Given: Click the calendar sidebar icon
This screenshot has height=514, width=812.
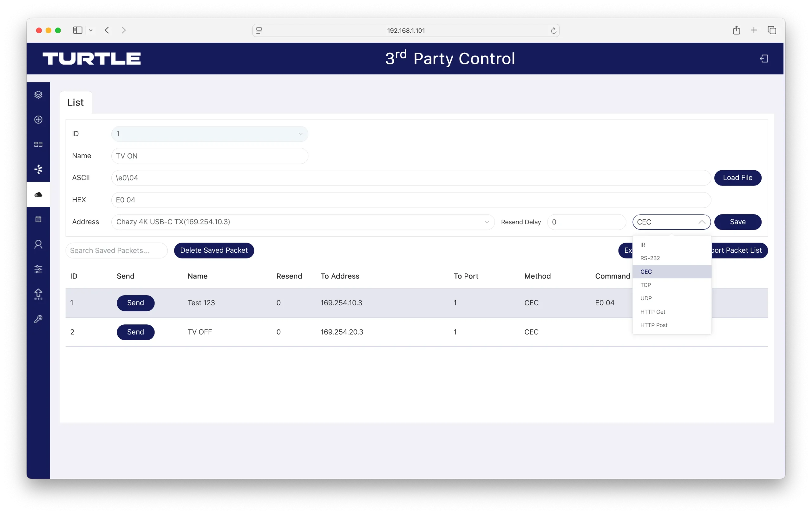Looking at the screenshot, I should click(38, 219).
